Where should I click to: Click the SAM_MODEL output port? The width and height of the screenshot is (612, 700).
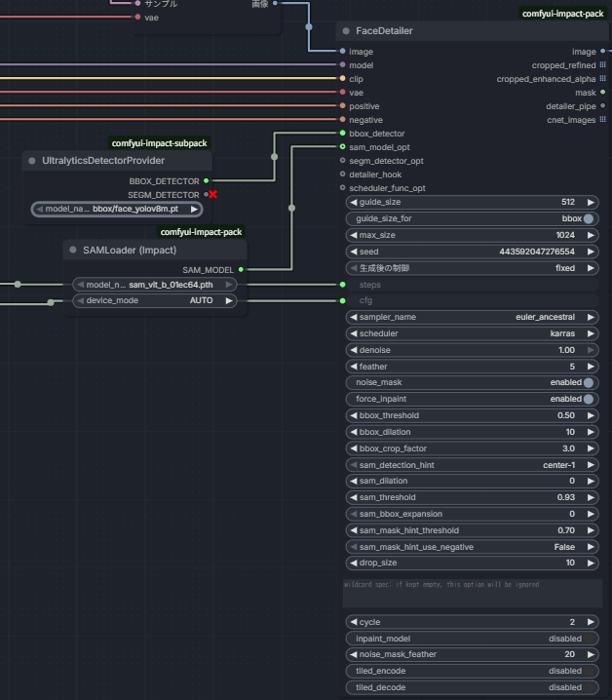241,269
